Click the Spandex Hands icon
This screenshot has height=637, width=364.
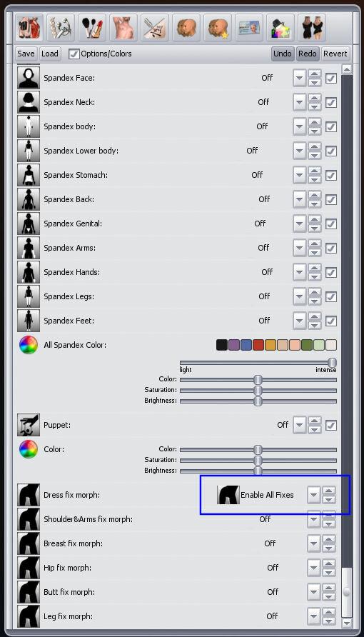(x=29, y=272)
